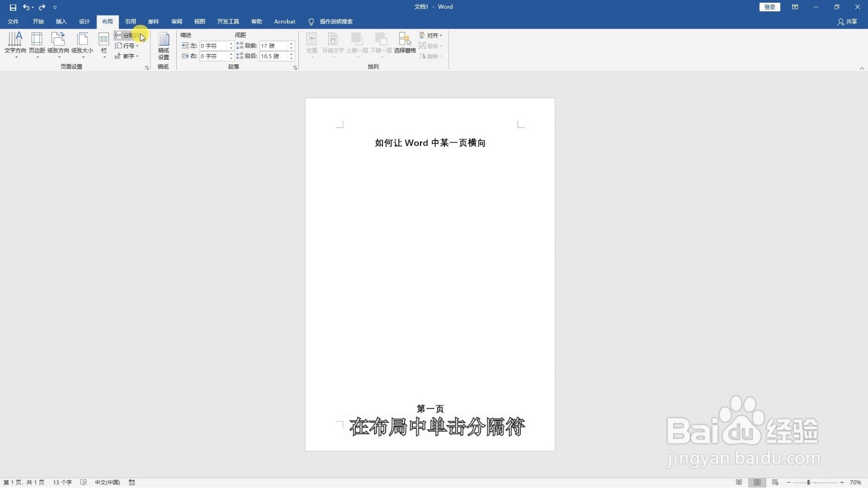Click the zoom in plus button

pyautogui.click(x=842, y=483)
